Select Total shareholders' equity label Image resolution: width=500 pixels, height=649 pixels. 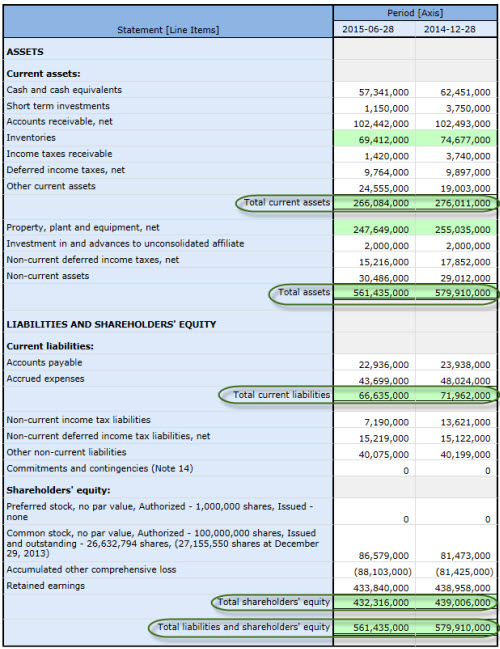click(x=274, y=602)
